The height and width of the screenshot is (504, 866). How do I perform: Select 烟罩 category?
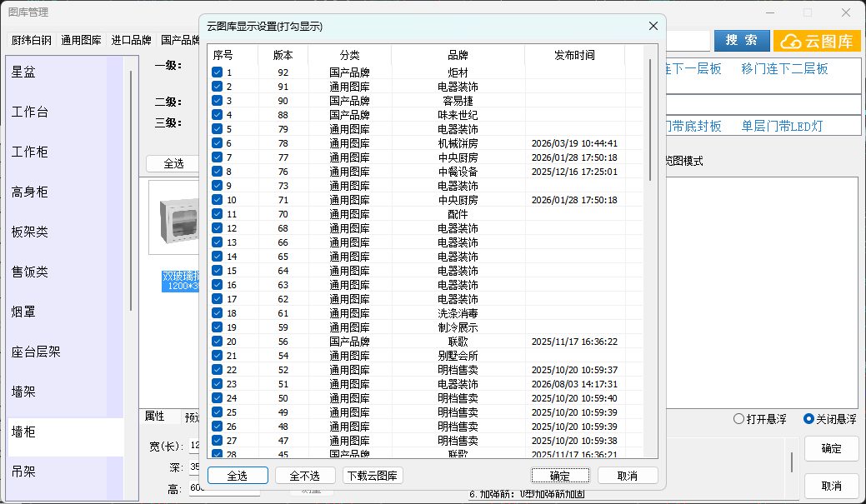click(x=66, y=312)
